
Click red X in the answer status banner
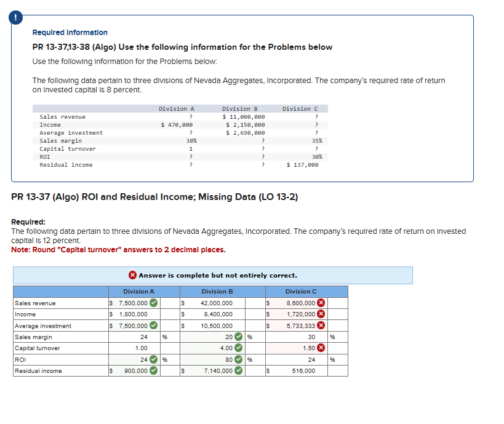coord(132,275)
